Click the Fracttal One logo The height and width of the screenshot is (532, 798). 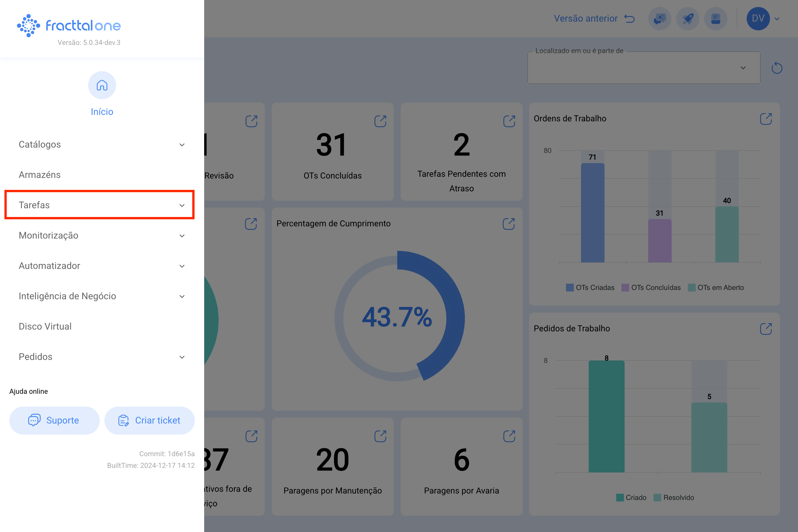(69, 25)
